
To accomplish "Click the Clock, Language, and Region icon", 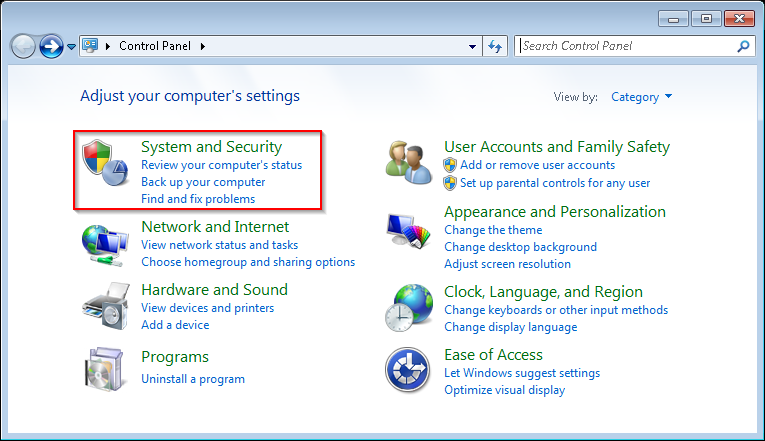I will (x=409, y=307).
